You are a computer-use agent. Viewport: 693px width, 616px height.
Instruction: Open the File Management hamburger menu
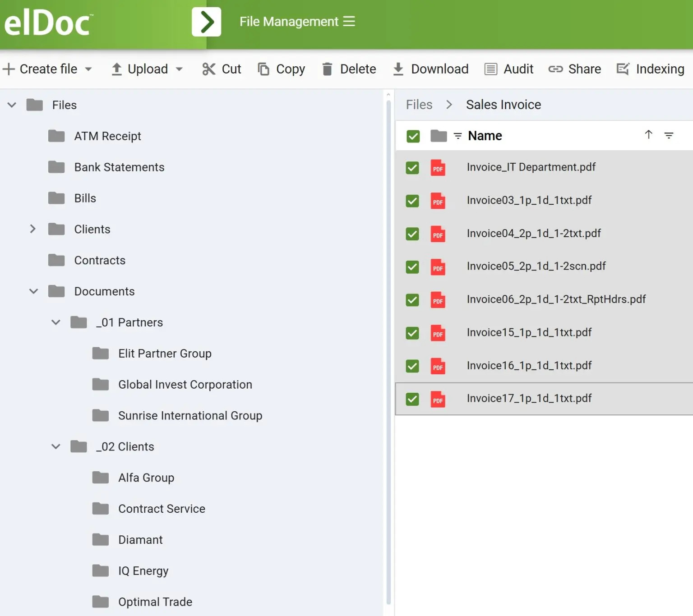[x=349, y=22]
